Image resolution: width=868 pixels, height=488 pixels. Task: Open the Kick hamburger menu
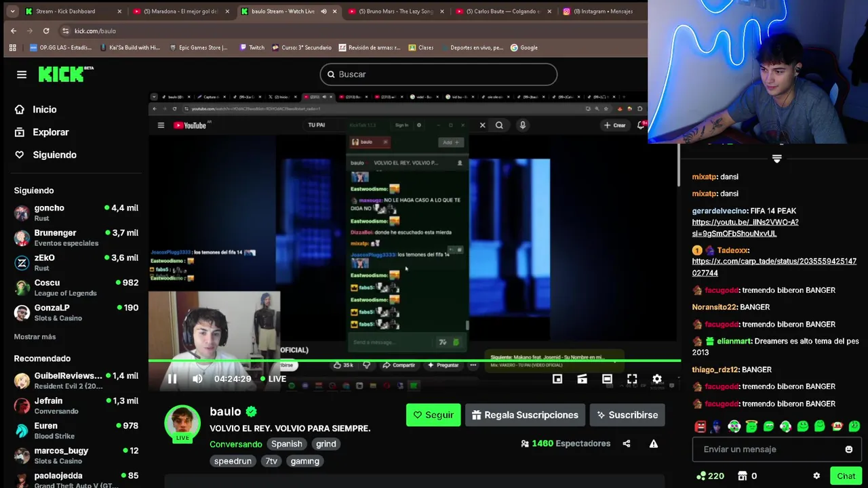point(22,75)
